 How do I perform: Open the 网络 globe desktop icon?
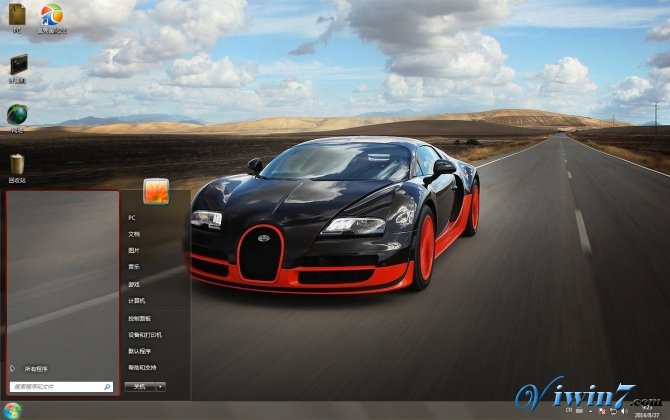pyautogui.click(x=17, y=118)
